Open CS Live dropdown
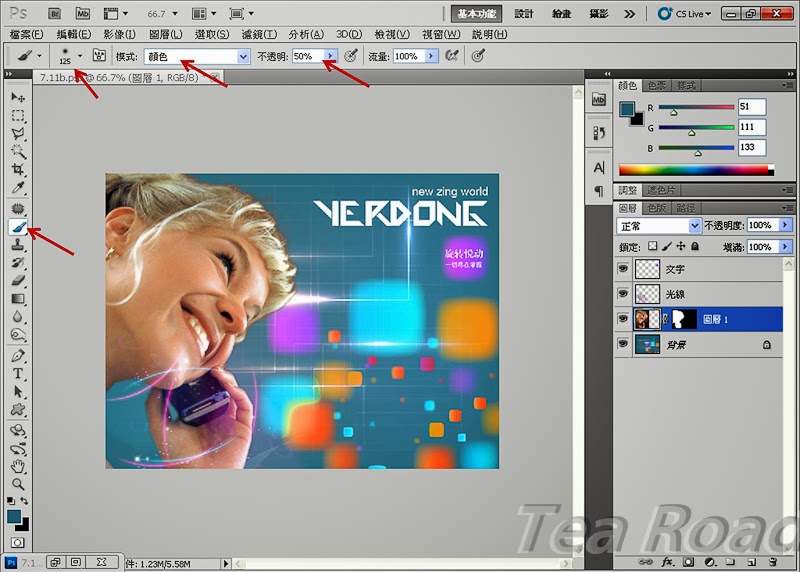The width and height of the screenshot is (800, 572). tap(685, 14)
